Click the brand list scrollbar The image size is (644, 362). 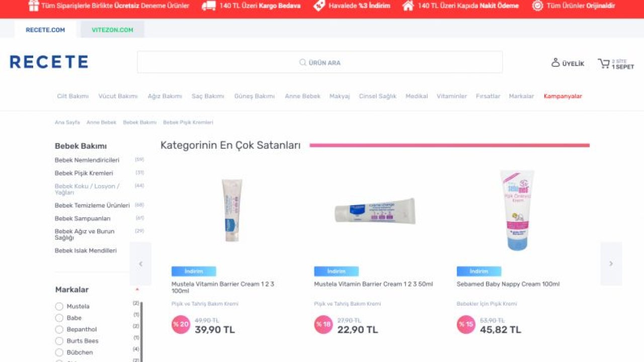coord(141,332)
